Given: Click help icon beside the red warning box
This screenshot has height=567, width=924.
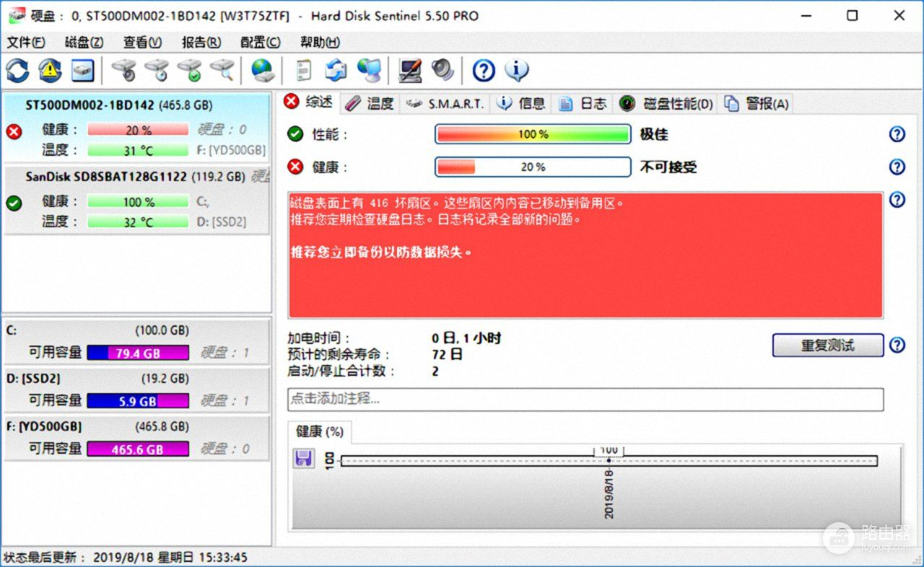Looking at the screenshot, I should (x=897, y=200).
